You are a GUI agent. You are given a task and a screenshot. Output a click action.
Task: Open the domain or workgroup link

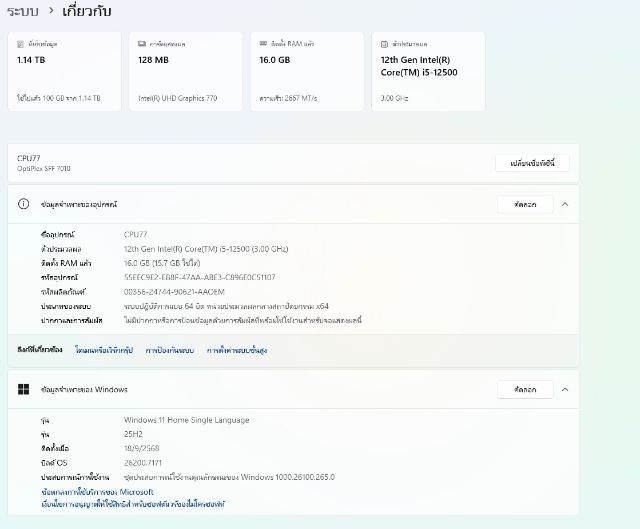point(104,350)
